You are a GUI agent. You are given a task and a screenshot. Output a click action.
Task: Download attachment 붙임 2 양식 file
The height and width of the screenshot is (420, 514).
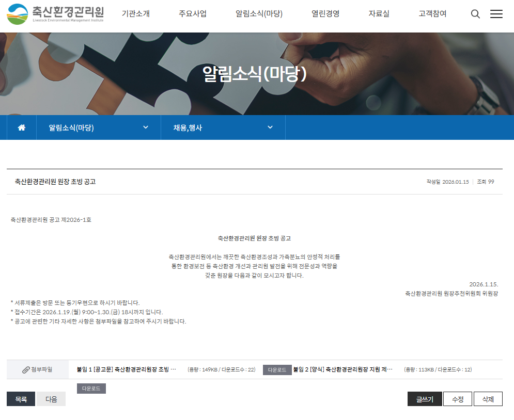tap(91, 388)
